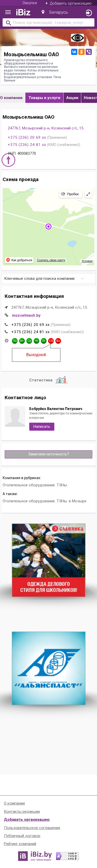Click the scroll-to-top arrow icon
Viewport: 97px width, 868px height.
point(9,160)
